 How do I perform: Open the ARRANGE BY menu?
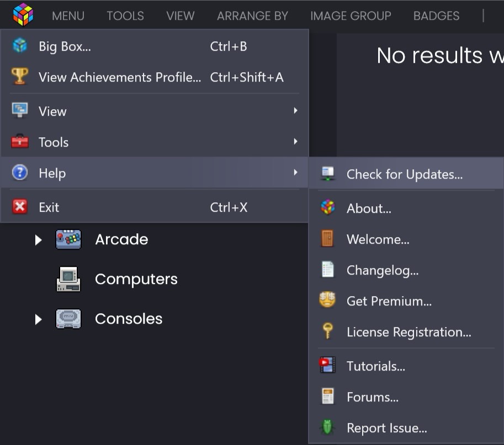[252, 16]
